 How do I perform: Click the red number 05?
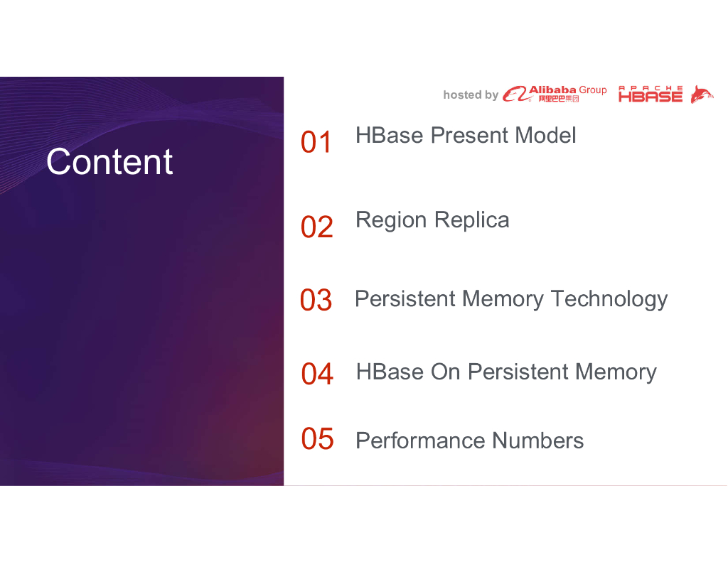tap(316, 439)
